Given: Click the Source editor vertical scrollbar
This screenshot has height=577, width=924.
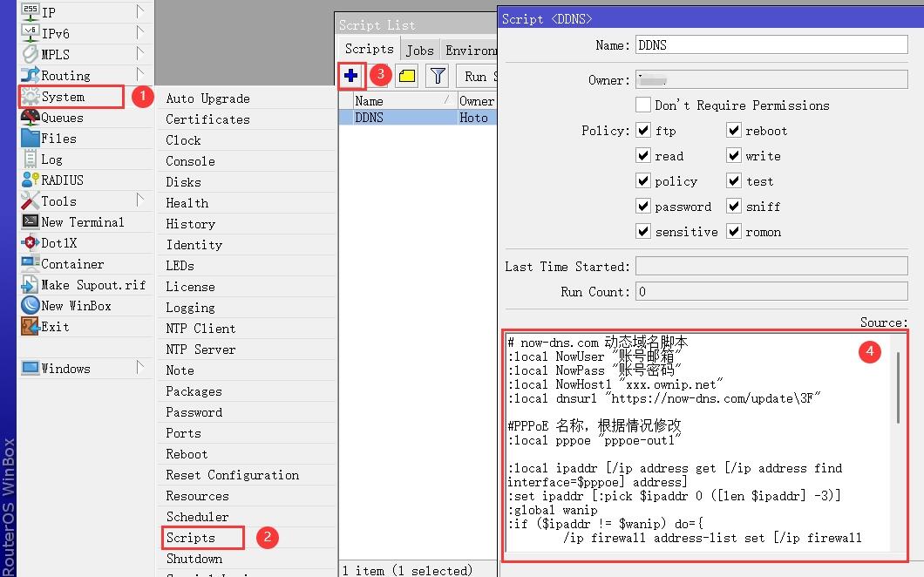Looking at the screenshot, I should pyautogui.click(x=898, y=388).
